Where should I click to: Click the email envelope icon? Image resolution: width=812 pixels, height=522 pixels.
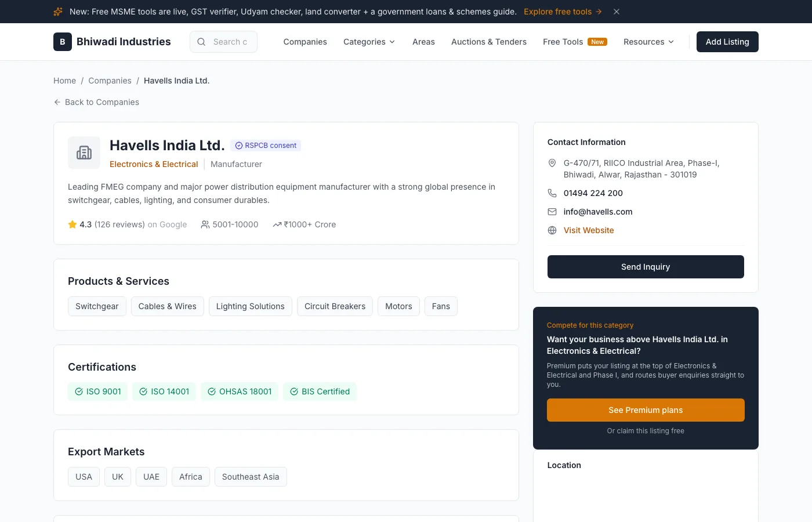tap(552, 212)
